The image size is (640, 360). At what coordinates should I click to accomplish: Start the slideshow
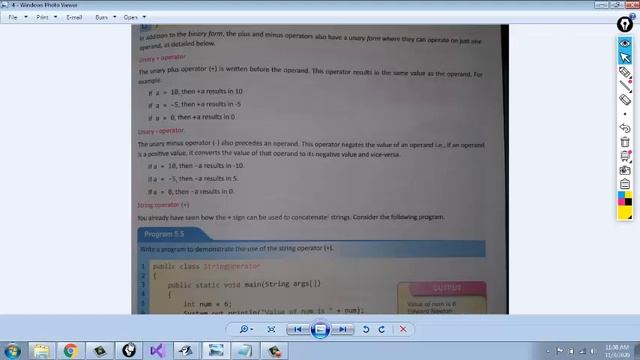click(320, 329)
